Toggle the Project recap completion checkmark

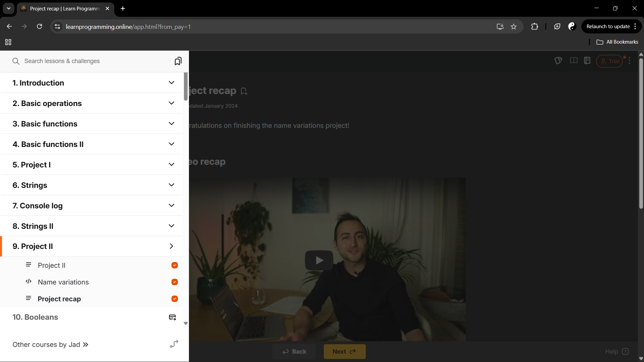coord(175,299)
